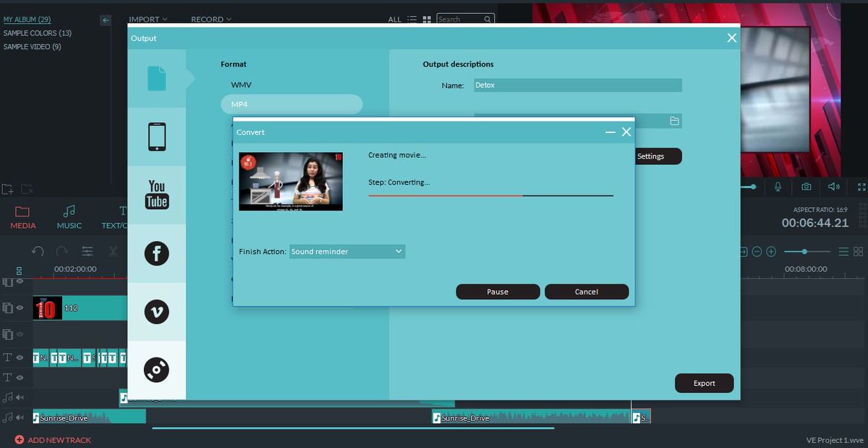This screenshot has height=448, width=868.
Task: Toggle visibility of the empty overlay track
Action: tap(20, 334)
